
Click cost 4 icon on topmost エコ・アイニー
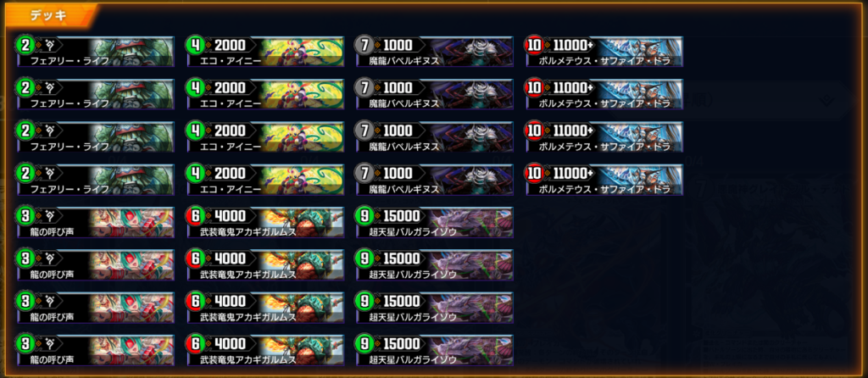point(196,46)
